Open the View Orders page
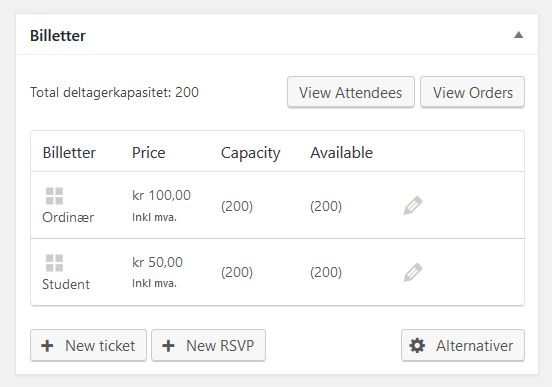The image size is (552, 387). pos(472,92)
